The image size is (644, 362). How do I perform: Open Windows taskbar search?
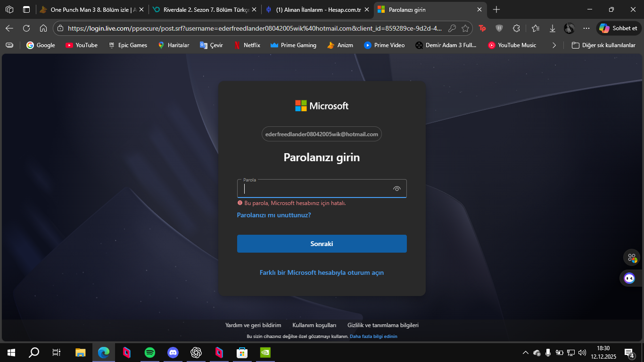[34, 352]
